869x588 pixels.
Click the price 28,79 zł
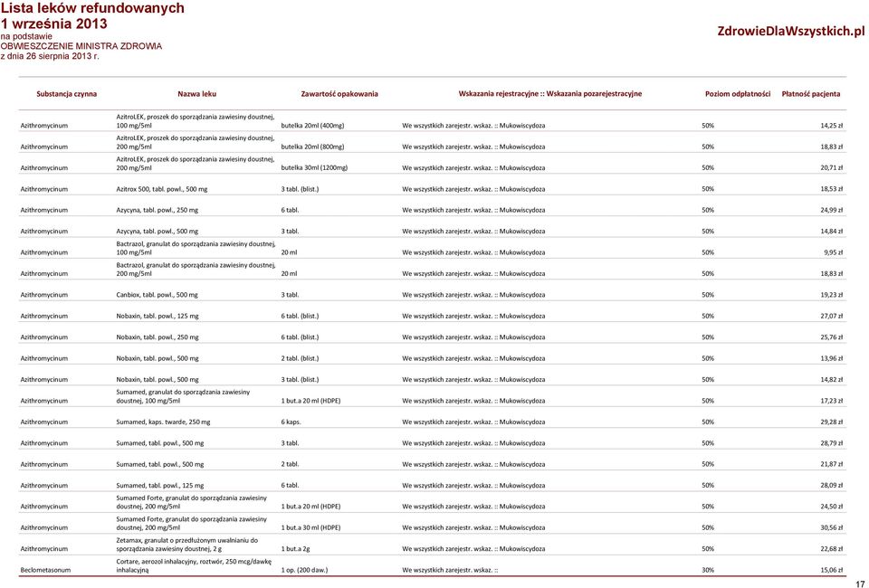point(831,443)
